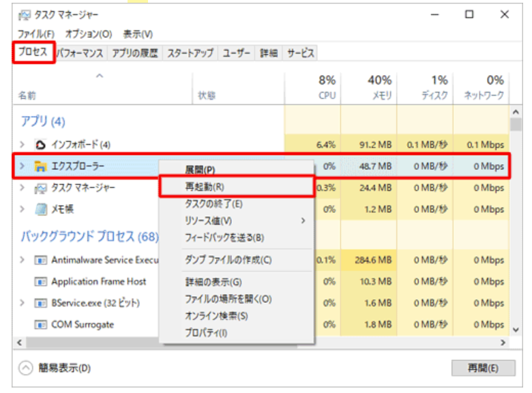Click the Task Manager title bar icon
Image resolution: width=532 pixels, height=393 pixels.
[x=24, y=15]
